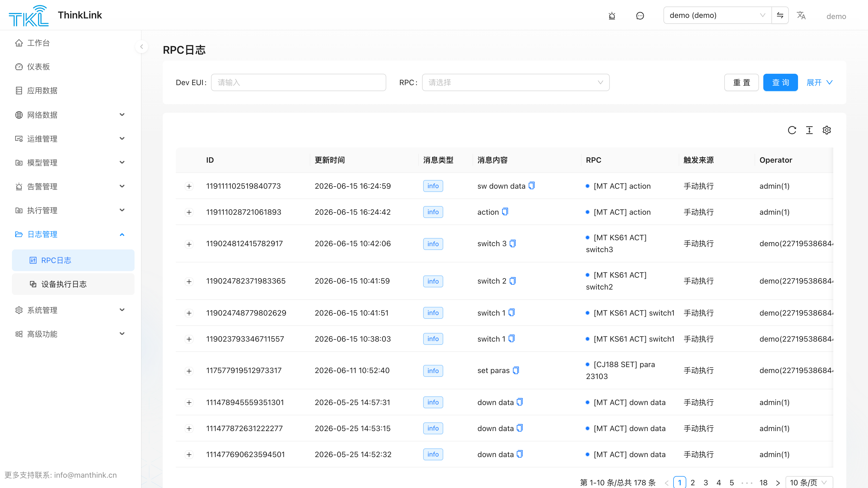Image resolution: width=868 pixels, height=488 pixels.
Task: Open 设备执行日志 menu item
Action: coord(73,284)
